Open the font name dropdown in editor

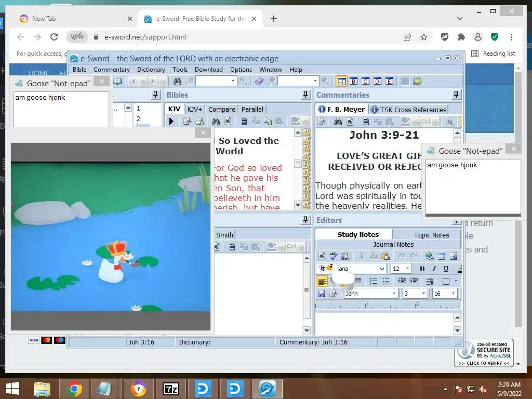pyautogui.click(x=382, y=269)
